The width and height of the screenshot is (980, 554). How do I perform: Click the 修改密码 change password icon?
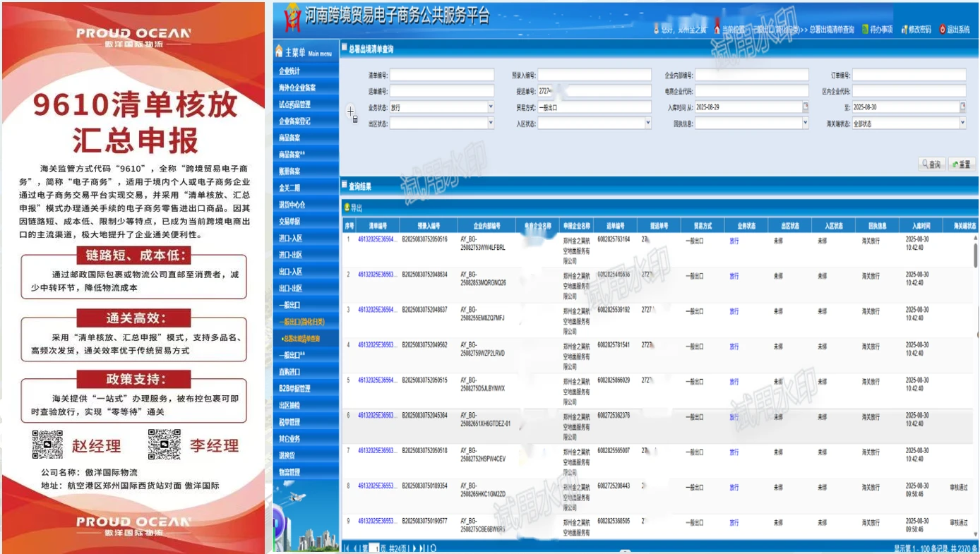(x=904, y=30)
